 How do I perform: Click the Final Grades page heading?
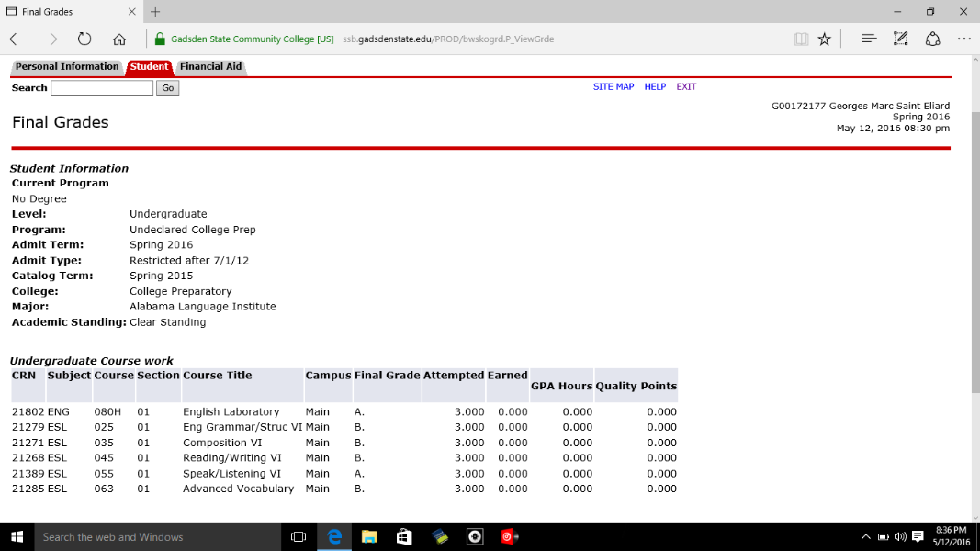(x=60, y=122)
